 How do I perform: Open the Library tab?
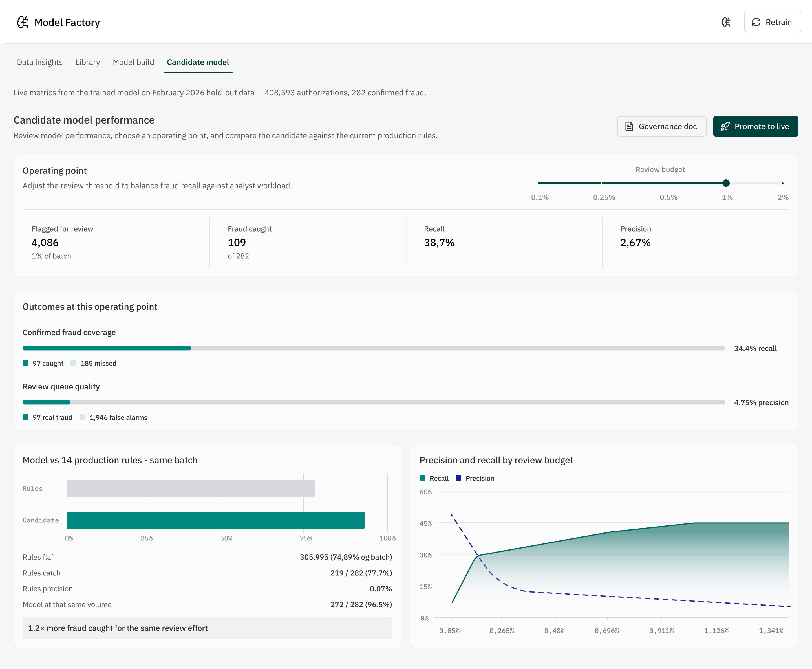click(x=88, y=62)
